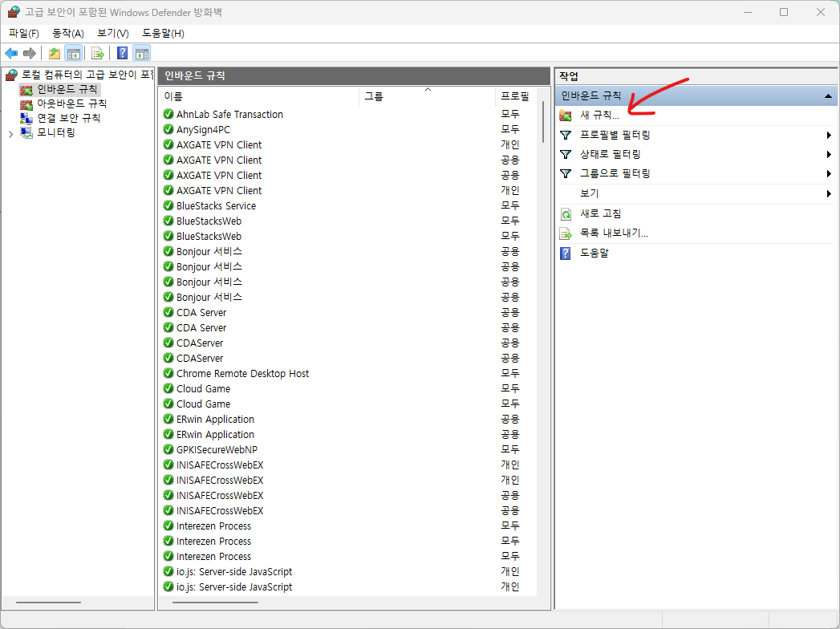
Task: Click the Forward arrow toolbar icon
Action: tap(30, 53)
